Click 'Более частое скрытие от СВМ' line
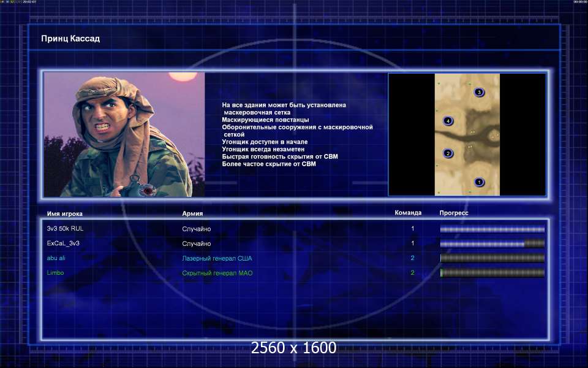The image size is (588, 368). tap(269, 164)
